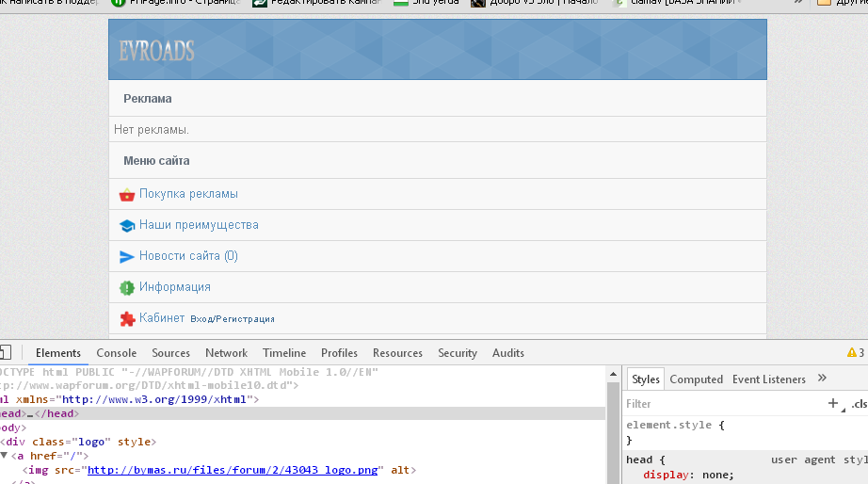Screen dimensions: 868x484
Task: Open the Вход/Регистрация link
Action: click(232, 319)
